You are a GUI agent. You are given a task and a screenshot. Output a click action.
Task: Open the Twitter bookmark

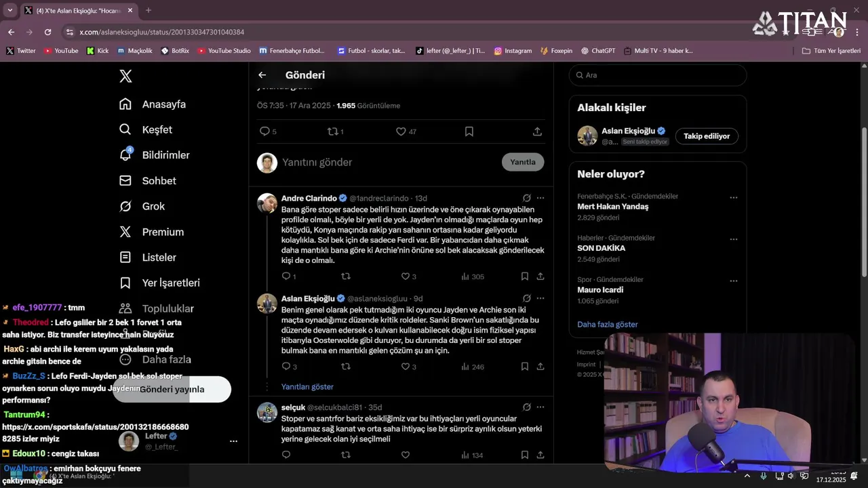click(21, 51)
